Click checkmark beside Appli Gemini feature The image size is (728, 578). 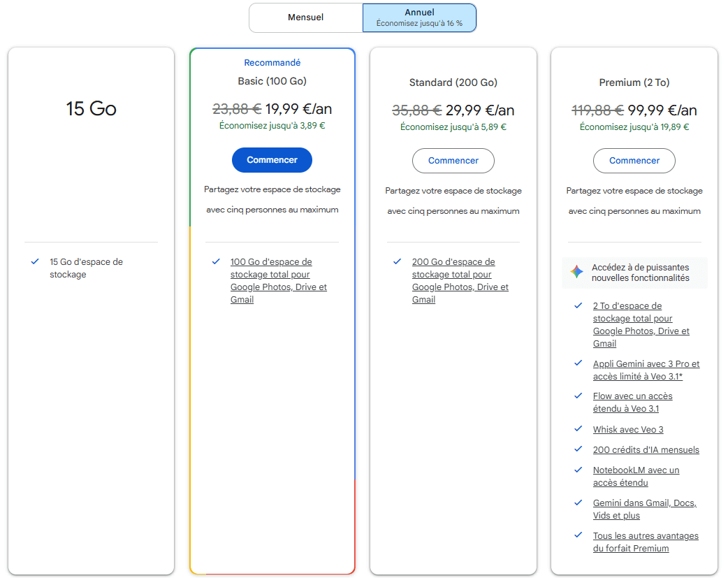[x=578, y=363]
